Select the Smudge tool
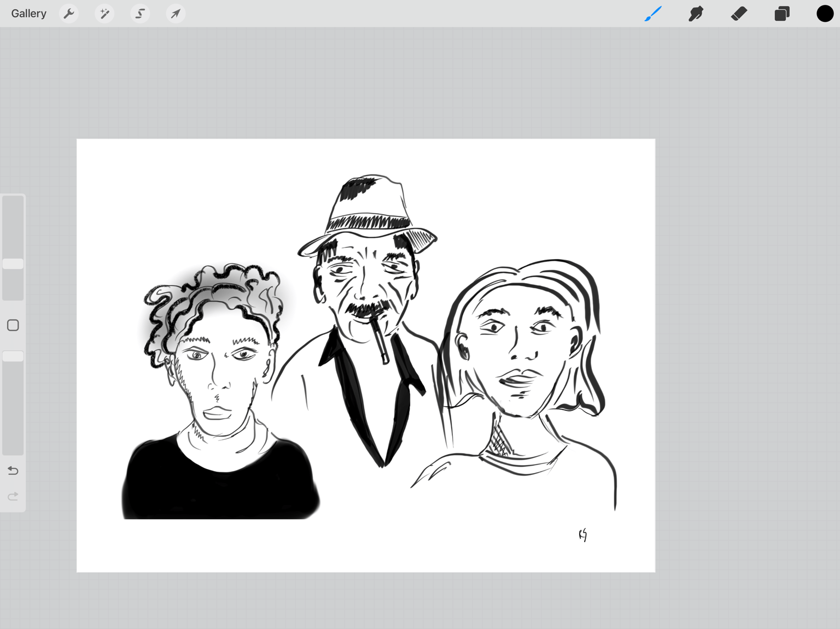 tap(696, 14)
